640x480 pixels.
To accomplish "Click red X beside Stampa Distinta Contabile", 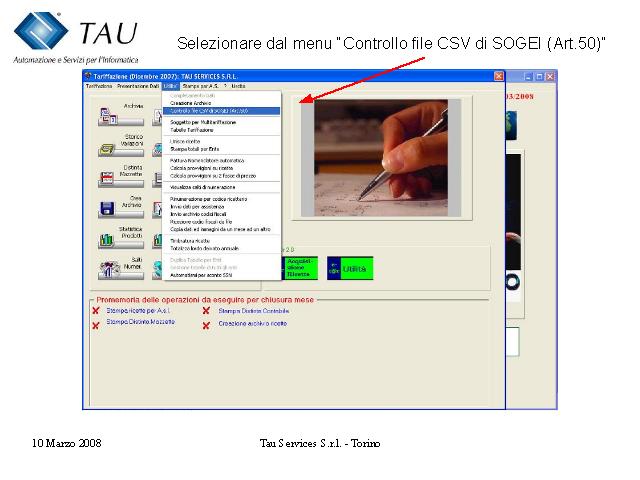I will [206, 311].
